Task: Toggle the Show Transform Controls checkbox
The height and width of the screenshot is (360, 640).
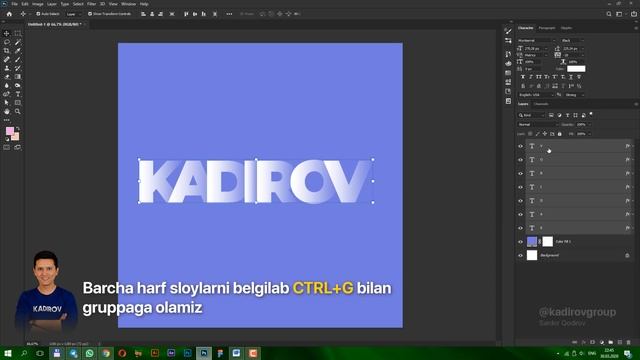Action: [90, 14]
